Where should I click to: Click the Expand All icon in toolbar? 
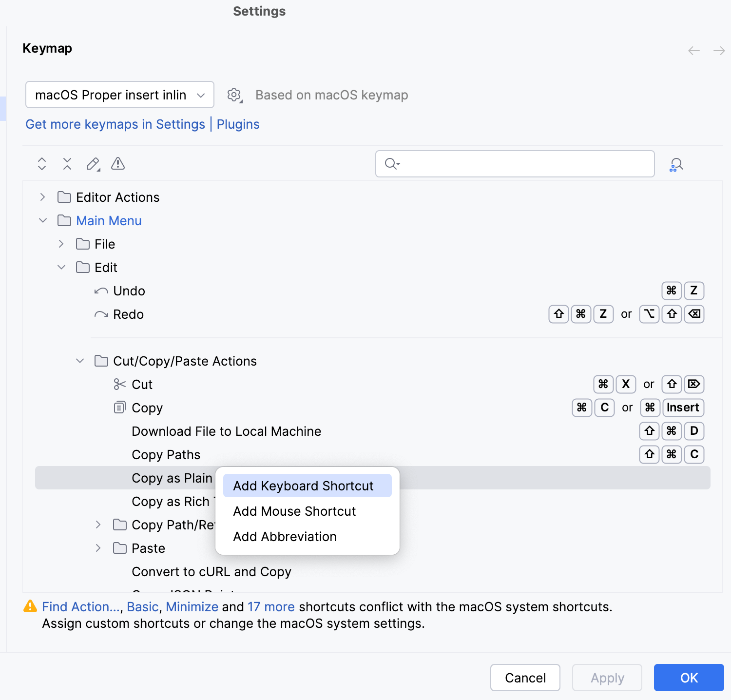(41, 164)
